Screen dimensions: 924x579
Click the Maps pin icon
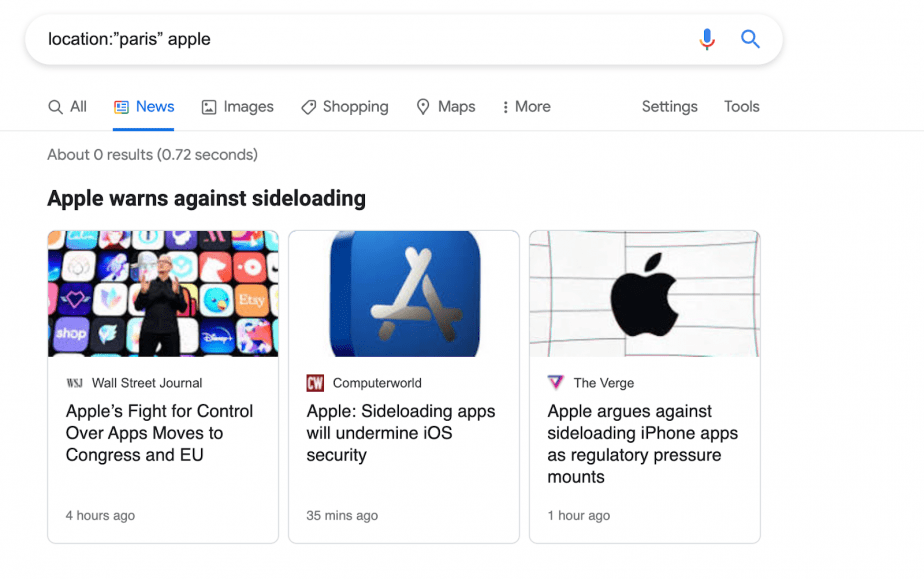tap(423, 107)
